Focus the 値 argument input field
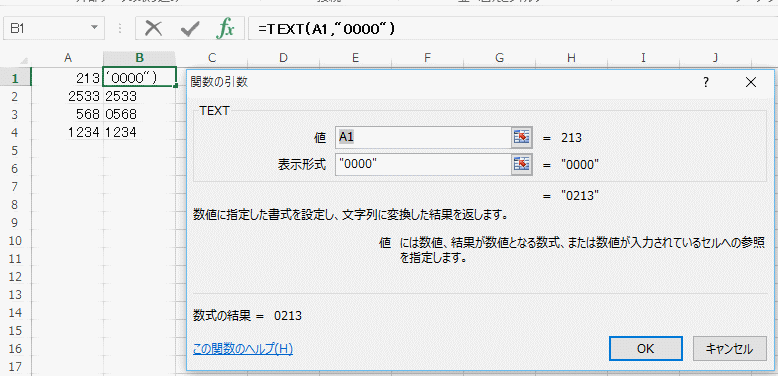The width and height of the screenshot is (778, 376). pyautogui.click(x=423, y=137)
